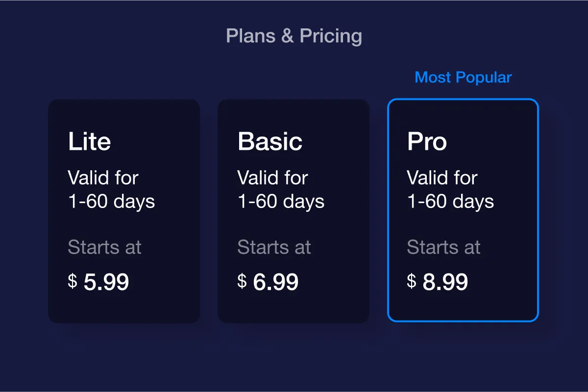Select the Basic plan card

click(293, 211)
